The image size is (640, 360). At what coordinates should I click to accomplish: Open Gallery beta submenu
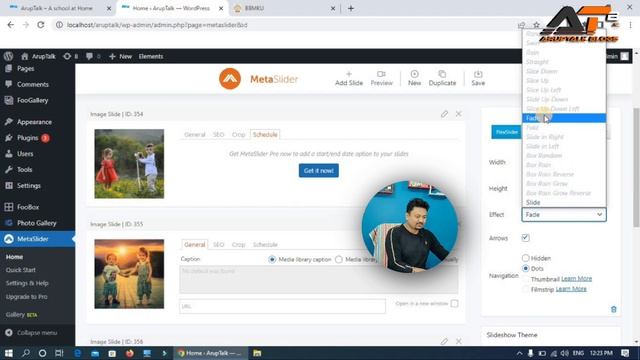(x=22, y=315)
